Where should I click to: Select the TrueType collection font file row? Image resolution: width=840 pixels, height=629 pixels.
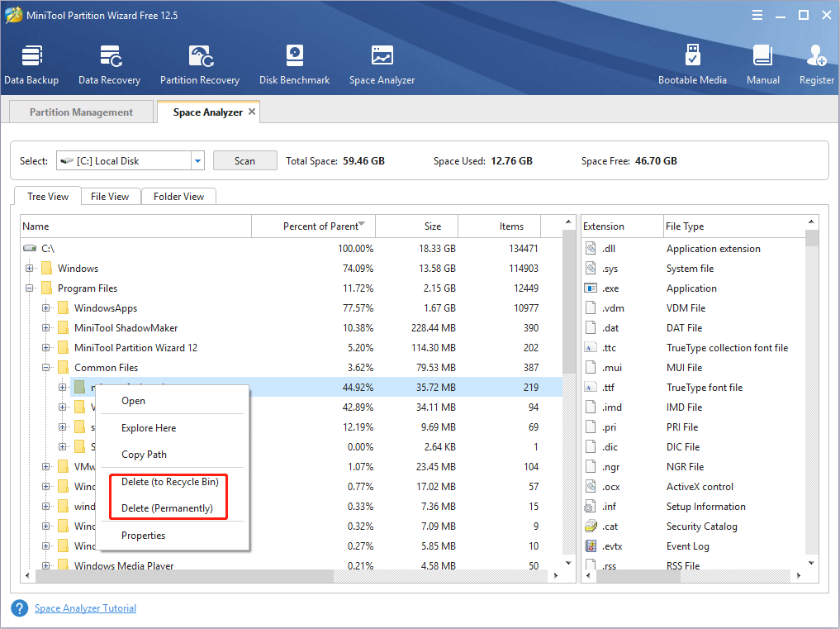(x=693, y=347)
